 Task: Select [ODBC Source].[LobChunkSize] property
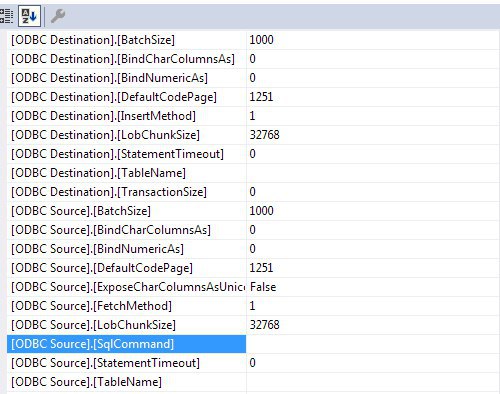(127, 325)
